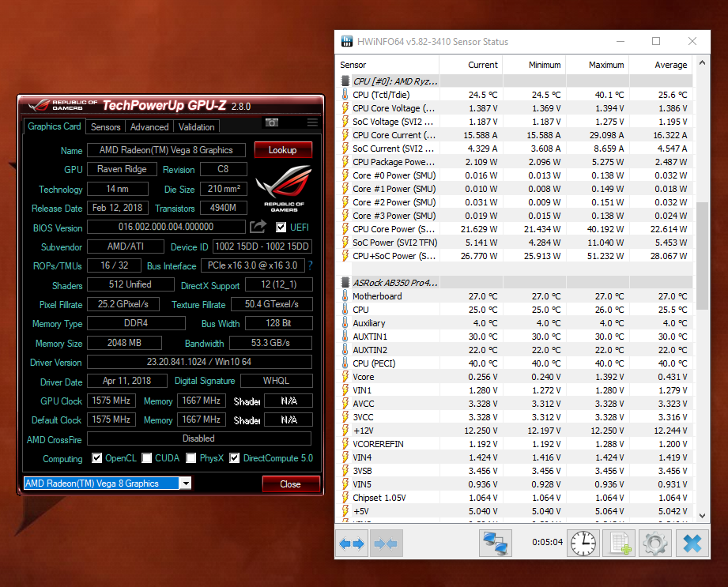Open HWiNFO settings gear icon
Screen dimensions: 728x587
[655, 543]
